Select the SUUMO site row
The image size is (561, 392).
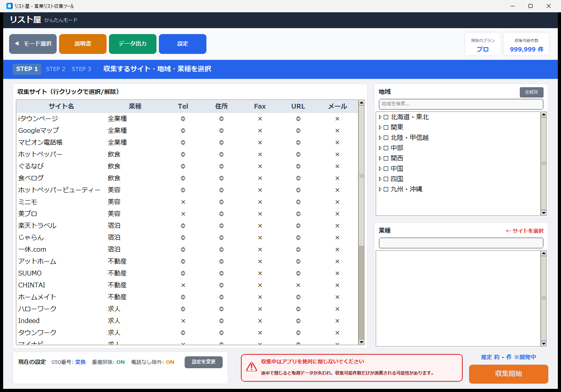click(187, 273)
